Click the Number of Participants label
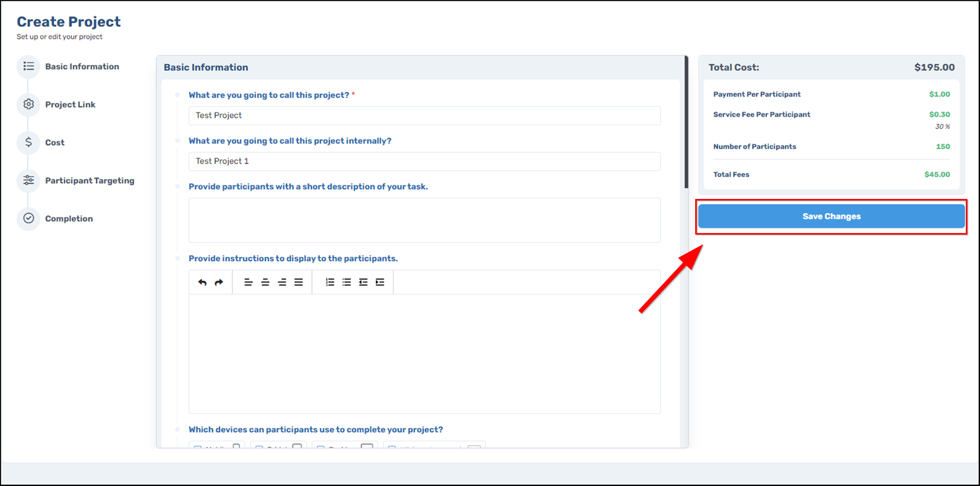Viewport: 980px width, 486px height. pyautogui.click(x=754, y=146)
